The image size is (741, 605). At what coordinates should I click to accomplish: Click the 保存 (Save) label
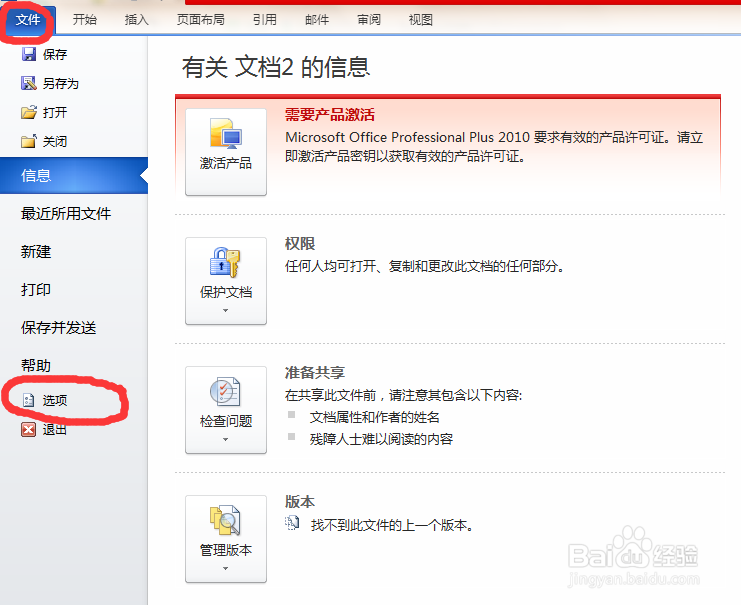55,54
